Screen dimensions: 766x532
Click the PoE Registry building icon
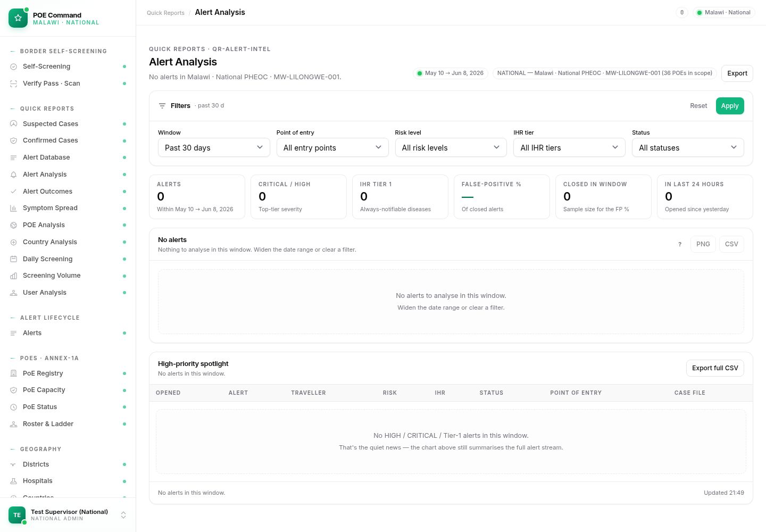coord(14,373)
